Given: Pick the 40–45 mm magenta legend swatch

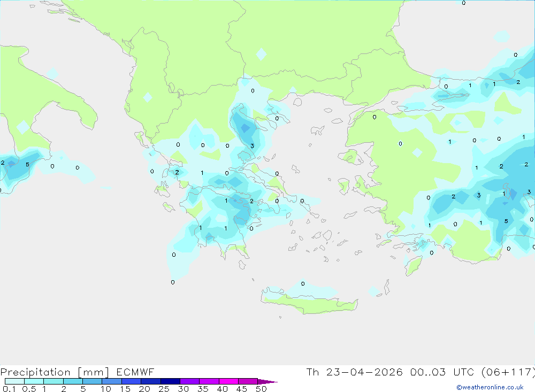Looking at the screenshot, I should pyautogui.click(x=228, y=381).
